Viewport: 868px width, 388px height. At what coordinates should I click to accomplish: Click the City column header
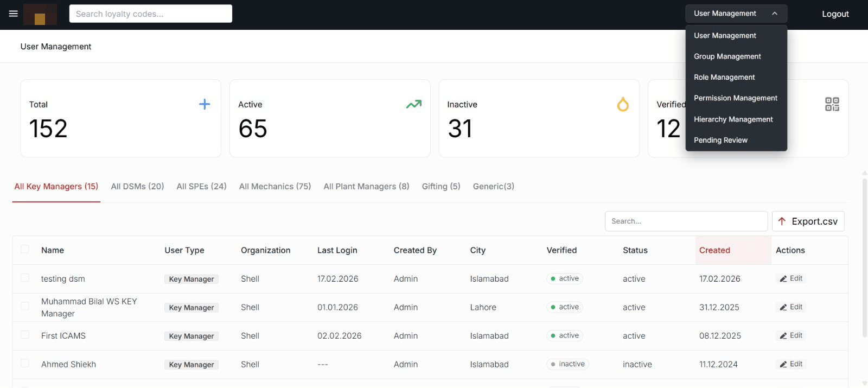tap(478, 250)
